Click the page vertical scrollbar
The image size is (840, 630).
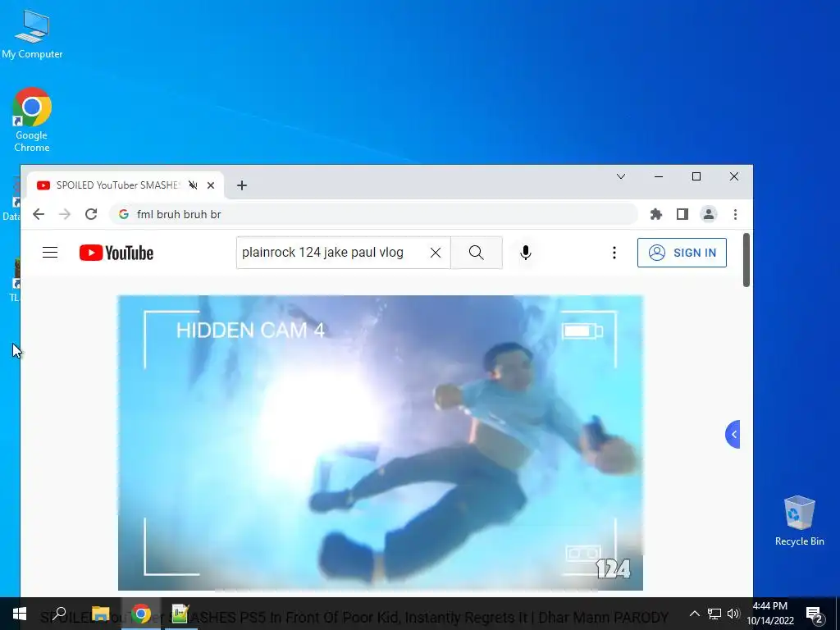pyautogui.click(x=746, y=260)
